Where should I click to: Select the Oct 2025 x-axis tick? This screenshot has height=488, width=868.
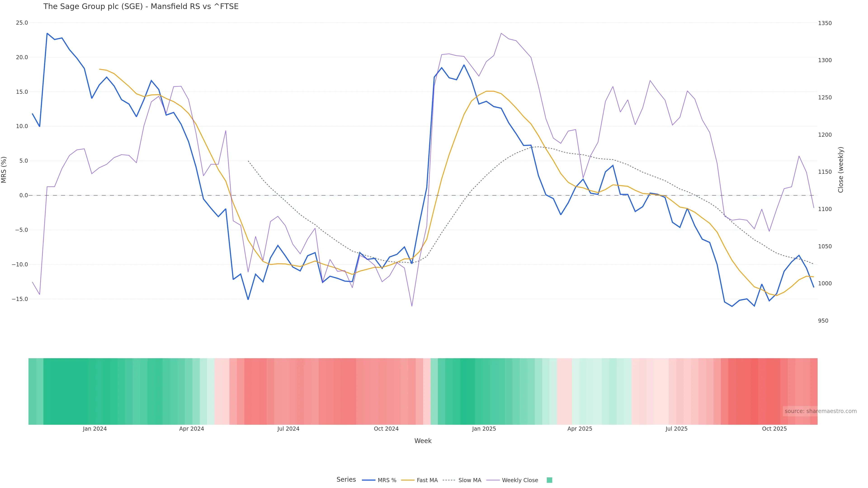(x=774, y=429)
